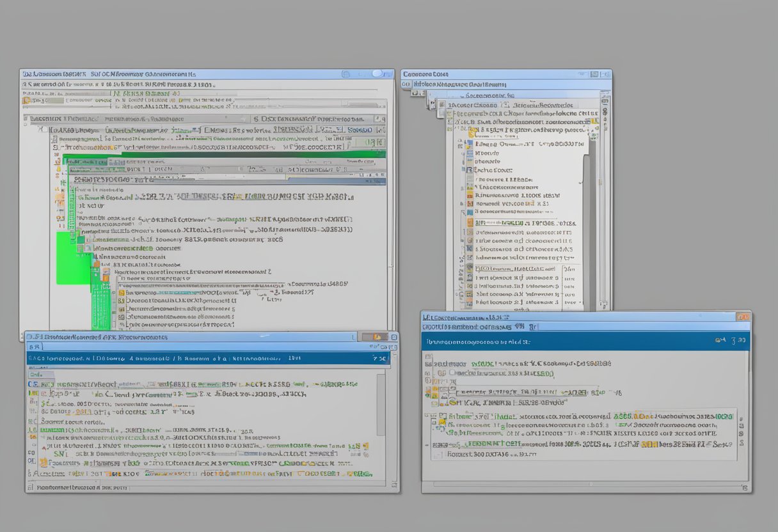Screen dimensions: 778x532
Task: Click the bright green block in top-left window
Action: pos(73,258)
